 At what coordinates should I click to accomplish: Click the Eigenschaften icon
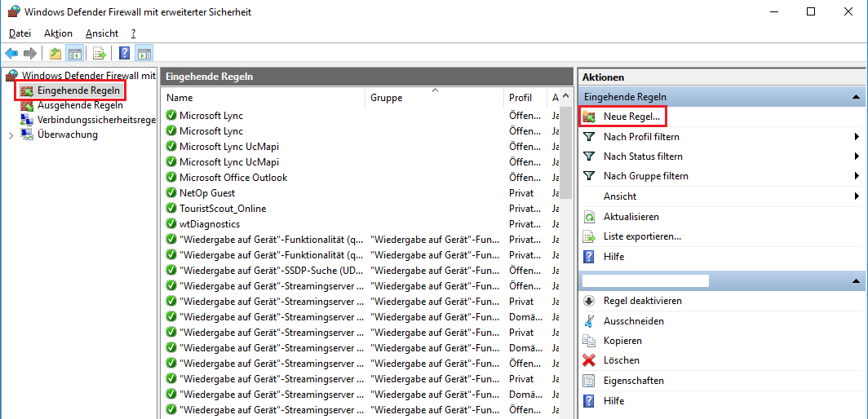click(x=589, y=380)
